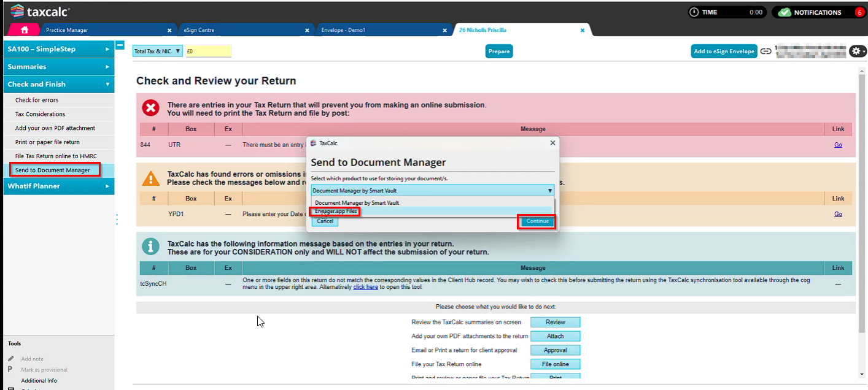
Task: Click the yellow £0 amount field
Action: [x=208, y=52]
